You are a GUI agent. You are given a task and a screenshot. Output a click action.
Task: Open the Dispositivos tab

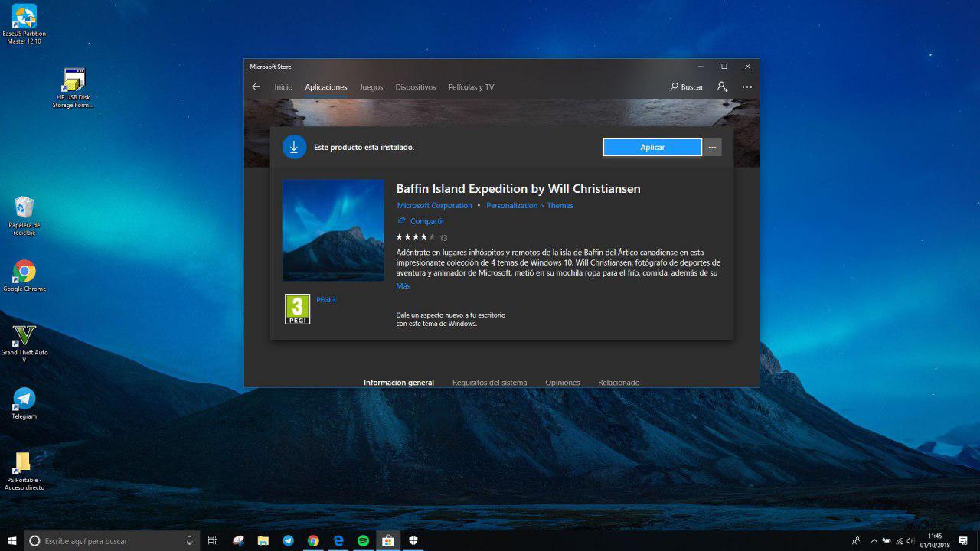point(416,87)
